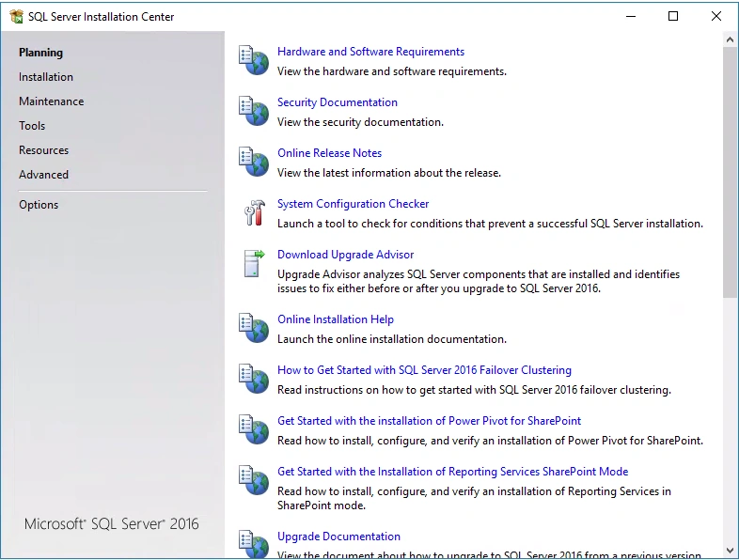Click 'View the latest information about the release.'
Viewport: 739px width, 560px height.
(x=389, y=173)
